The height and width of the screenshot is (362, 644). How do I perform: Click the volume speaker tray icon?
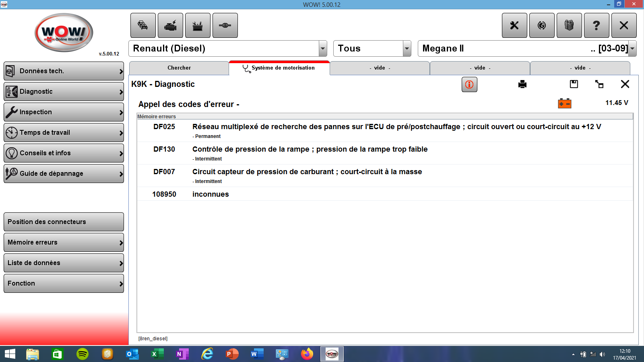pos(602,354)
